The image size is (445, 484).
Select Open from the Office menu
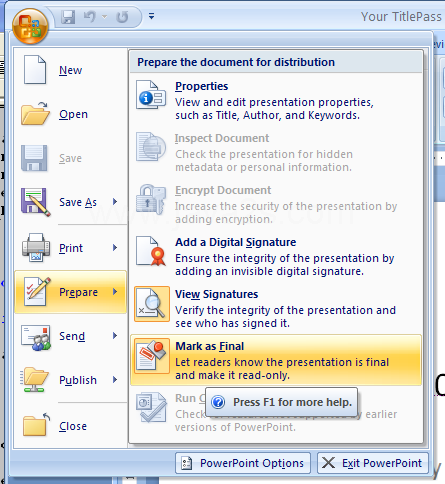(73, 114)
